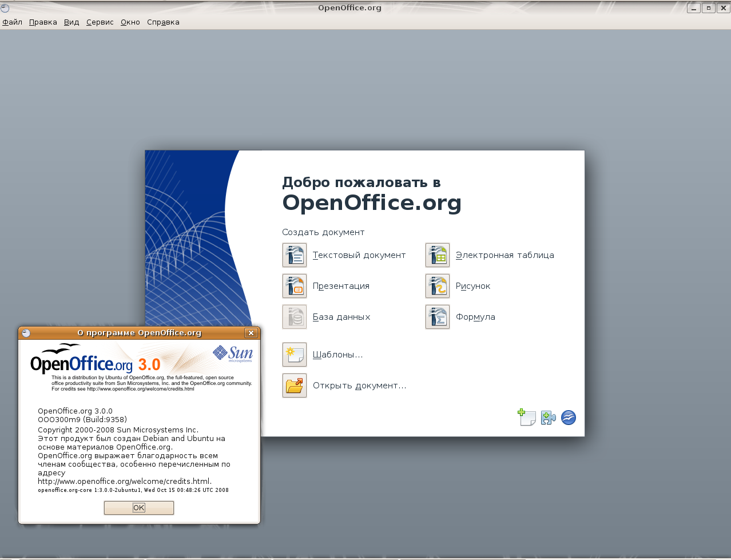Choose the Рисунок label

[x=473, y=286]
